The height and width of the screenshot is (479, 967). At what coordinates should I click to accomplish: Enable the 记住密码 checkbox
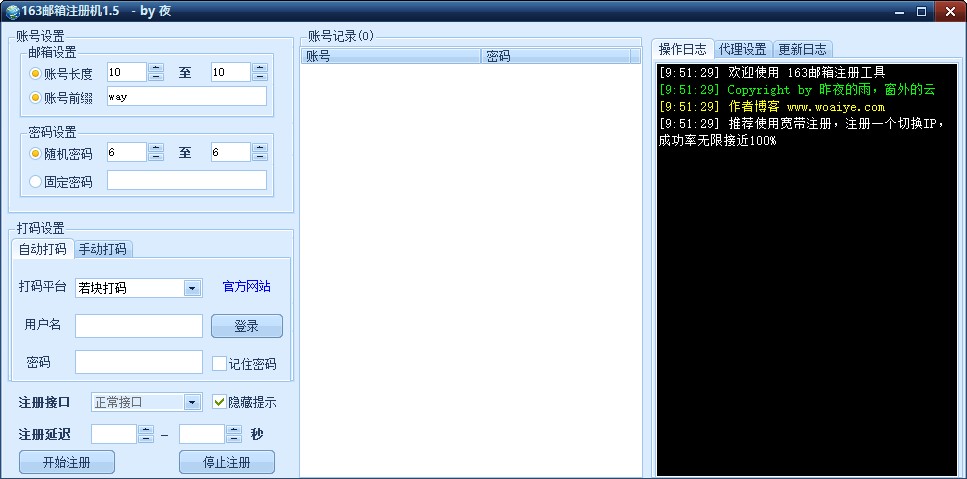point(220,364)
